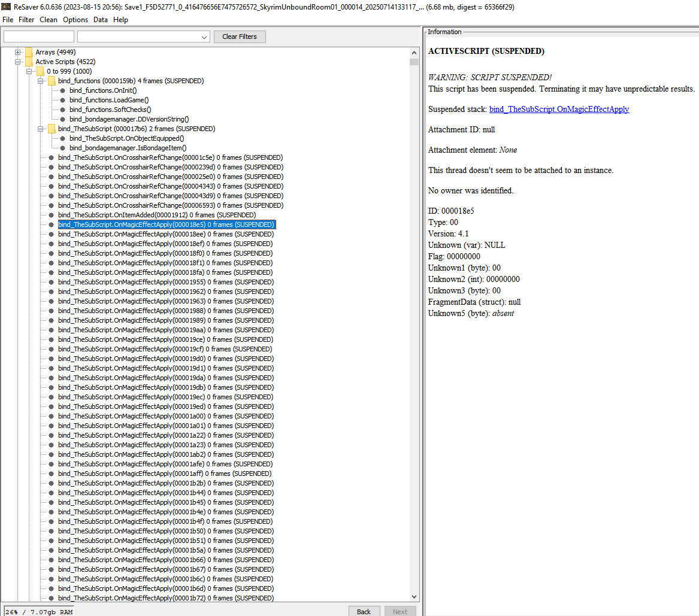The width and height of the screenshot is (699, 616).
Task: Click the Back button
Action: 364,612
